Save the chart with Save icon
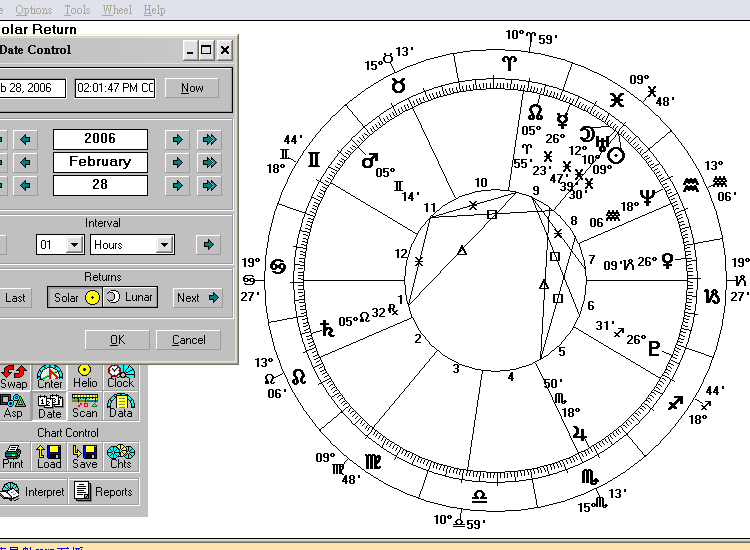This screenshot has height=550, width=750. tap(85, 457)
